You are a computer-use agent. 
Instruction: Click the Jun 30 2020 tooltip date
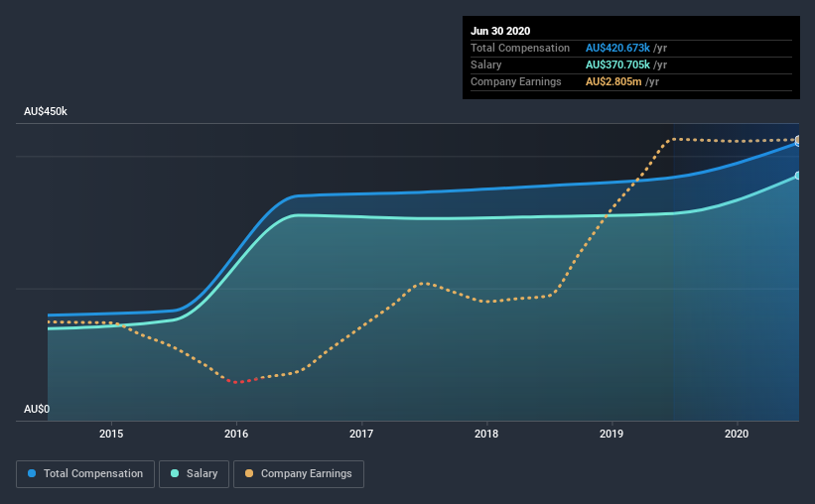coord(500,31)
